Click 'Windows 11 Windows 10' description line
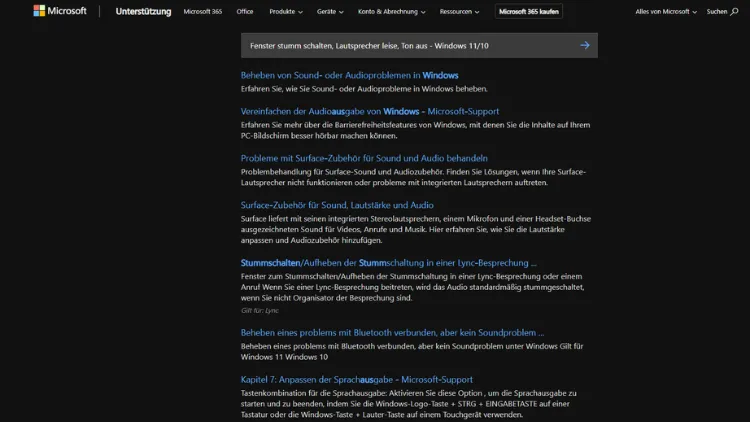Image resolution: width=750 pixels, height=422 pixels. [284, 357]
